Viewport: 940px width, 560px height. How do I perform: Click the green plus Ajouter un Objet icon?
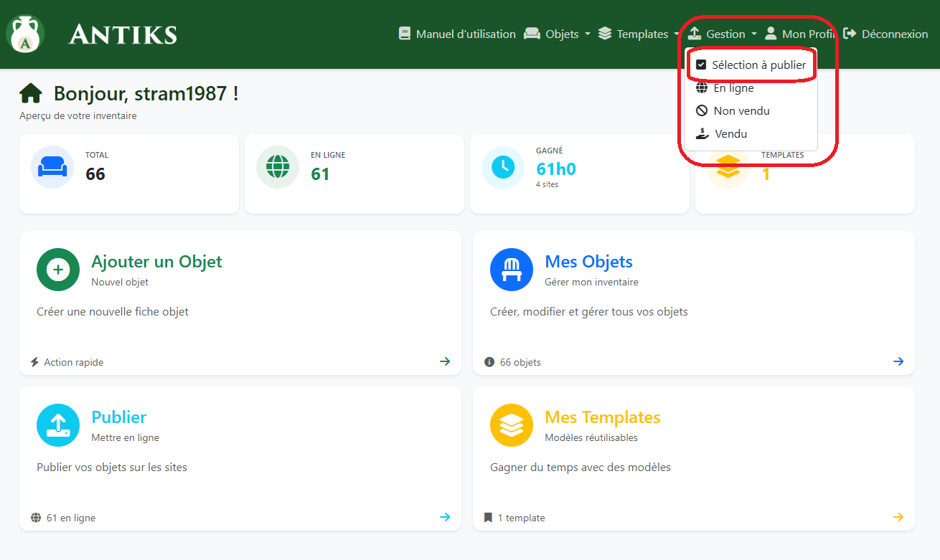58,270
